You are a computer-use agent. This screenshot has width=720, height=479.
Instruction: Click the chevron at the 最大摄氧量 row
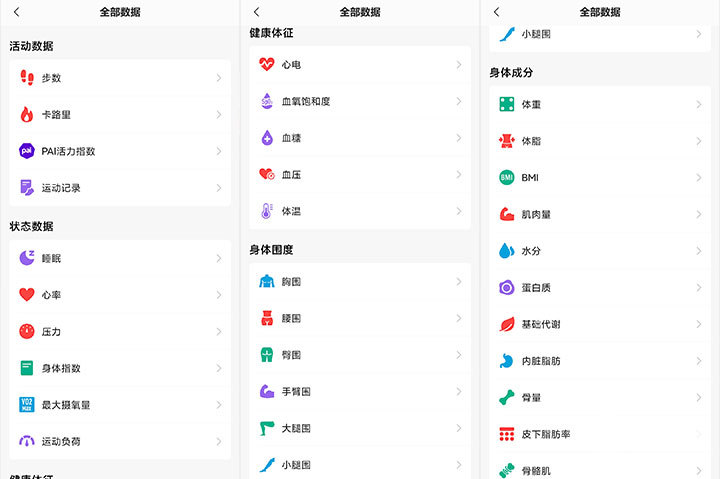click(x=219, y=405)
